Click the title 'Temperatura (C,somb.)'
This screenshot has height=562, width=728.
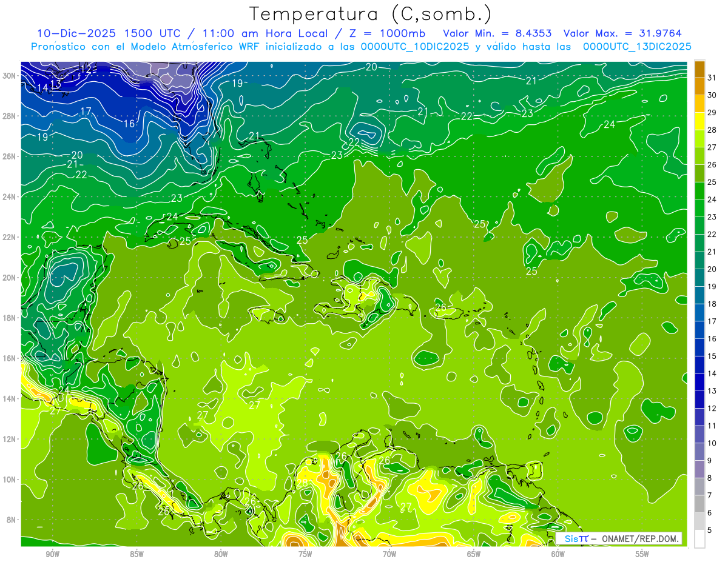pyautogui.click(x=371, y=15)
